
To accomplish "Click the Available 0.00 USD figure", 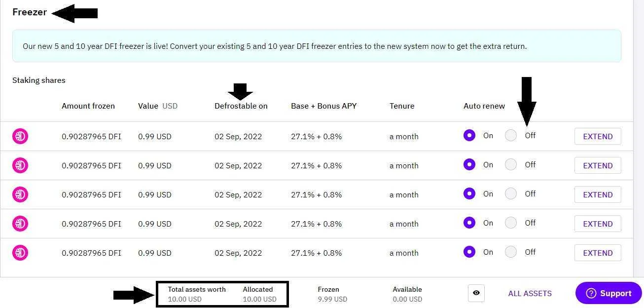I will tap(407, 294).
